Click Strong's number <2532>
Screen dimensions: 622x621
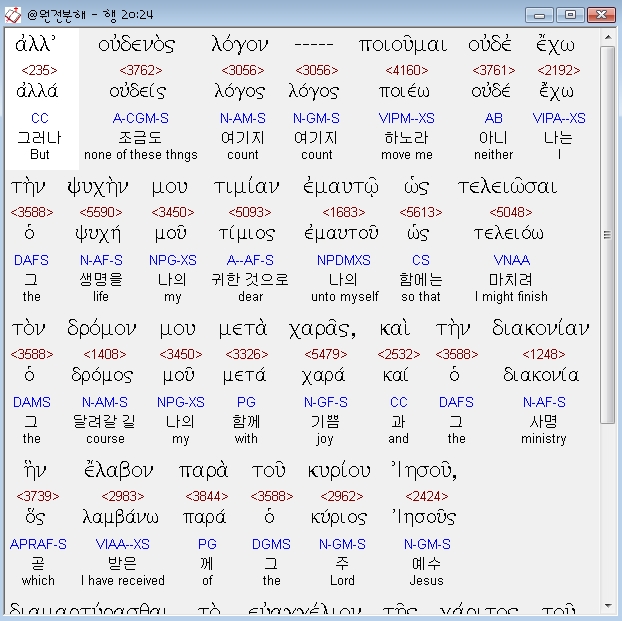point(399,354)
